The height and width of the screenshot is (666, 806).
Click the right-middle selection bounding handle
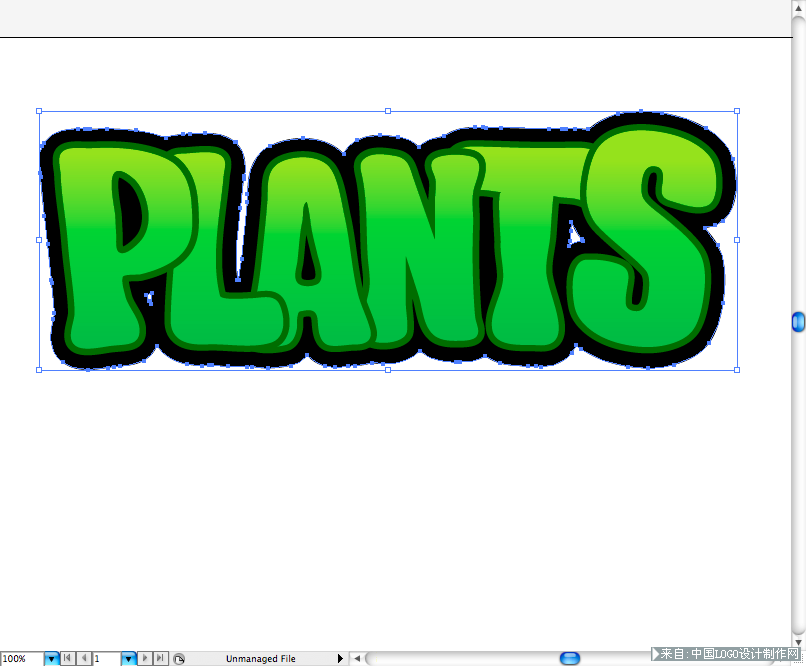(x=737, y=240)
